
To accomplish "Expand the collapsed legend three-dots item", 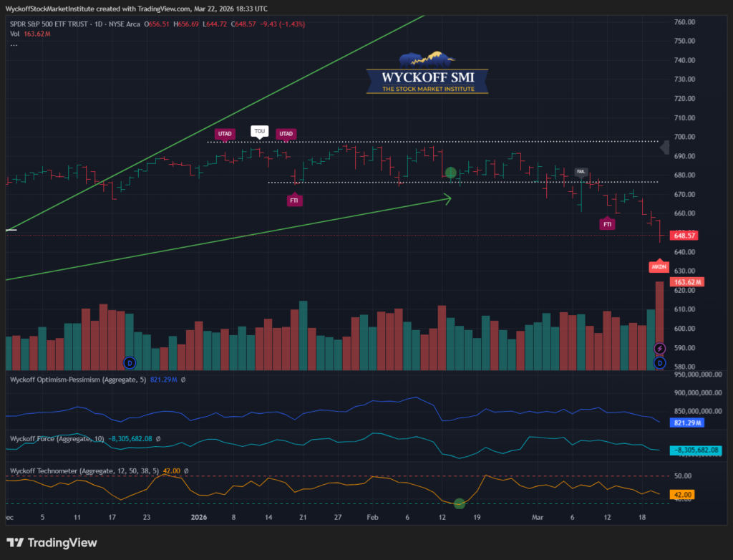I will pyautogui.click(x=13, y=45).
